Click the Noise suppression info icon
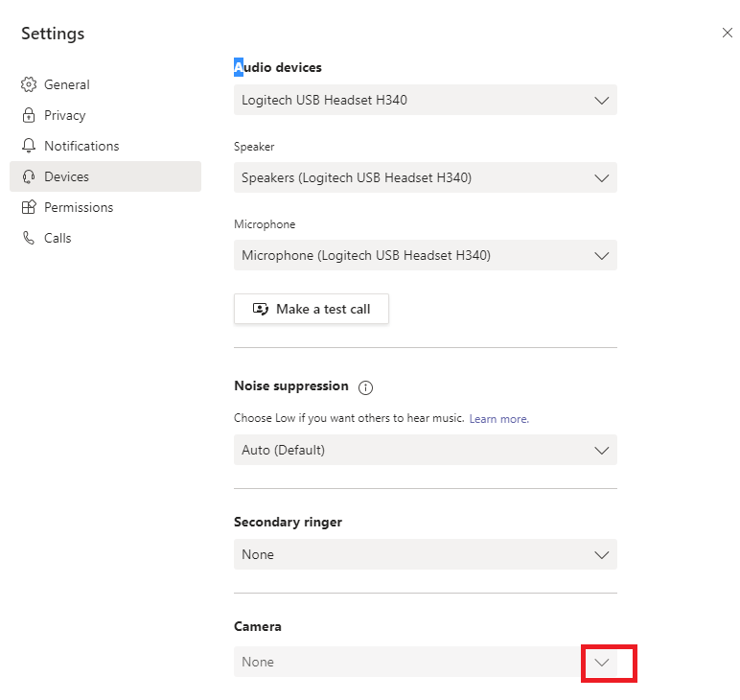 (x=365, y=387)
